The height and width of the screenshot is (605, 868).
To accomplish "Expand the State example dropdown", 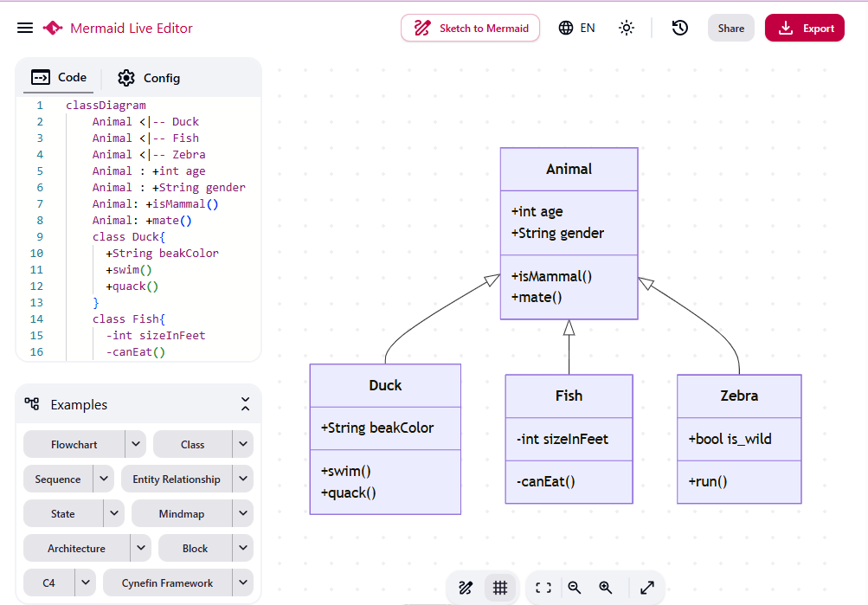I will click(114, 513).
